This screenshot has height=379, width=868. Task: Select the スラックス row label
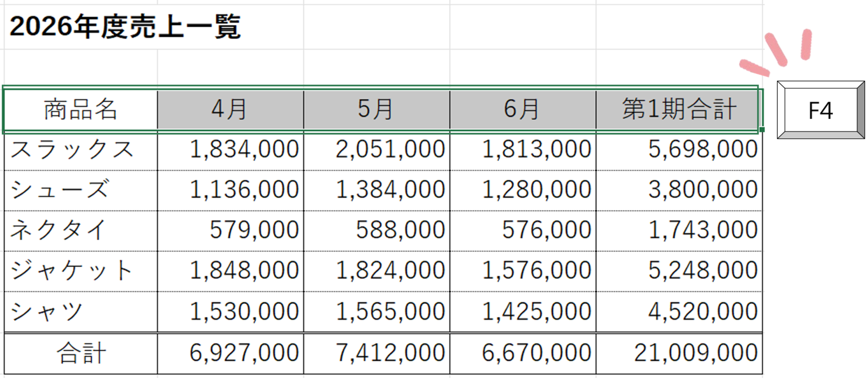[81, 150]
